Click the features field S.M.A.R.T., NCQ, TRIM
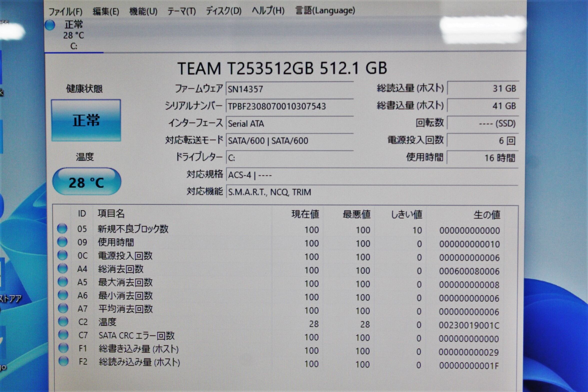 point(372,192)
